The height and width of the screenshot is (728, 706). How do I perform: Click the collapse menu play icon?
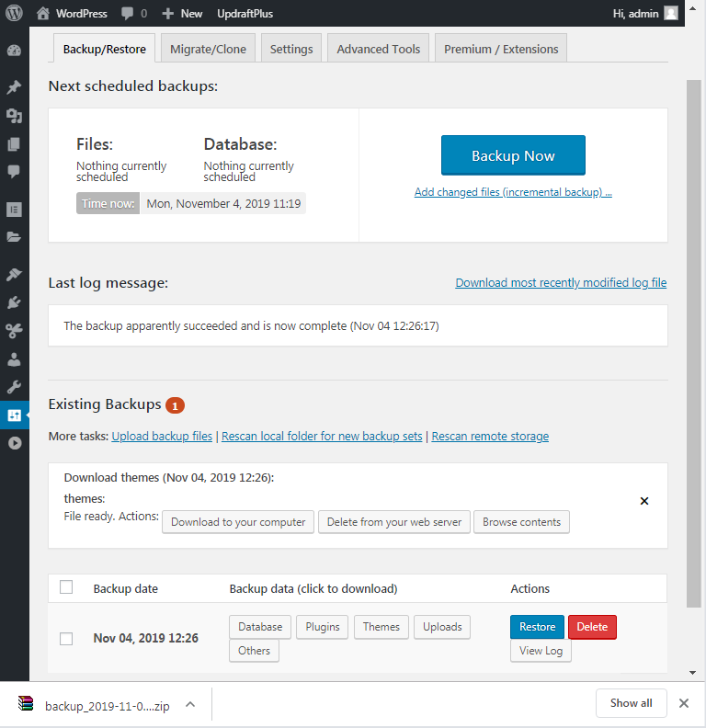point(15,443)
